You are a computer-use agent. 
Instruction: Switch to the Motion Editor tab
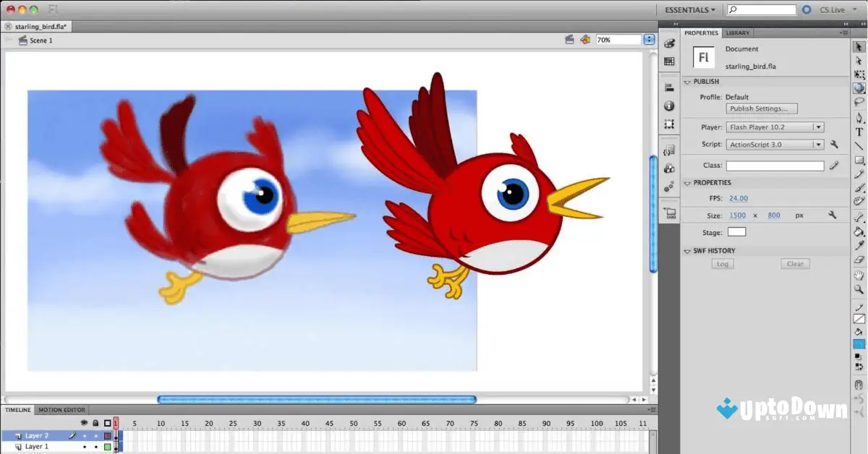61,409
